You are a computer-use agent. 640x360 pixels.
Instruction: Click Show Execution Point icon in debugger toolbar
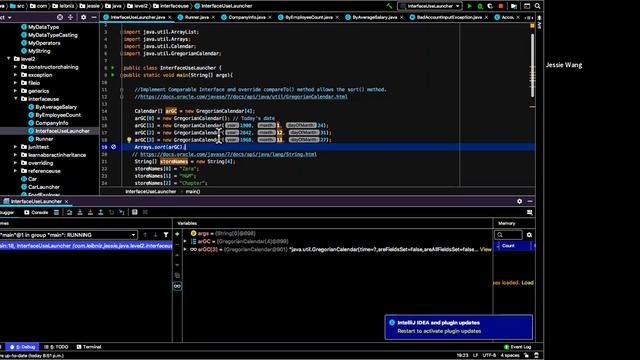click(x=56, y=212)
